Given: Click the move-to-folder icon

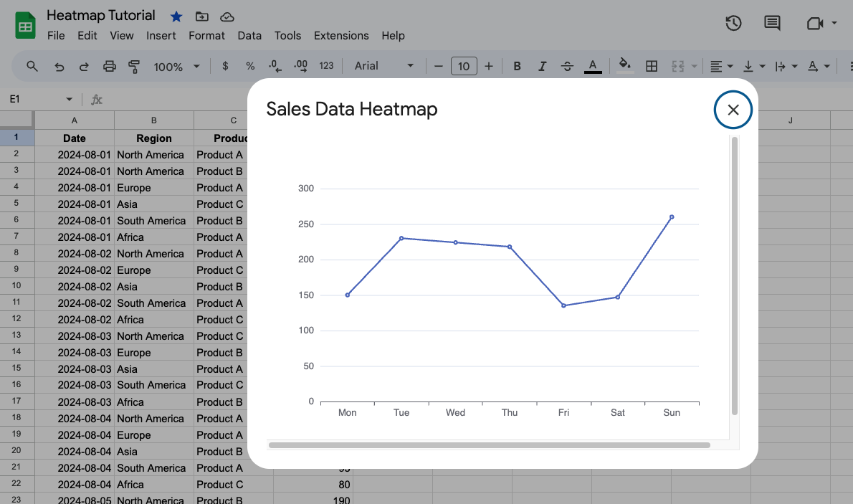Looking at the screenshot, I should 202,16.
